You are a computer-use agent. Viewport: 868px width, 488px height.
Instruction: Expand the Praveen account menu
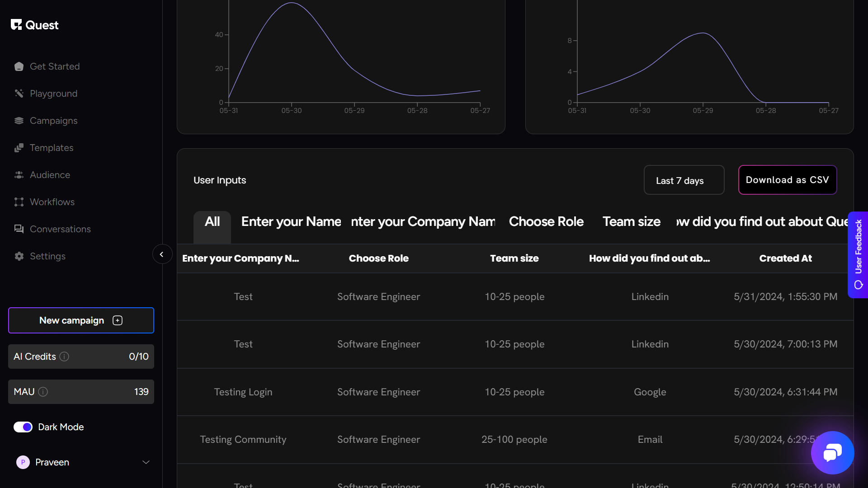click(x=146, y=462)
